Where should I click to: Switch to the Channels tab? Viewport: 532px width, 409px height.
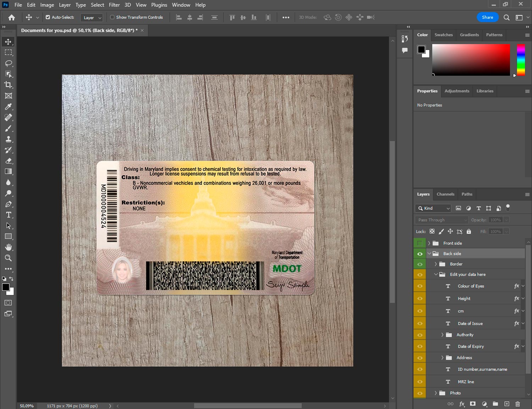(x=445, y=194)
